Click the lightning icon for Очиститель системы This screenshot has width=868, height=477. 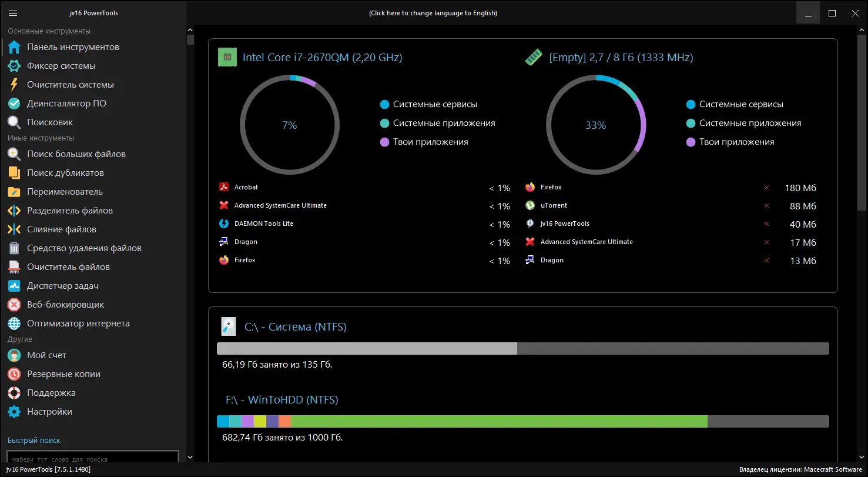(15, 85)
